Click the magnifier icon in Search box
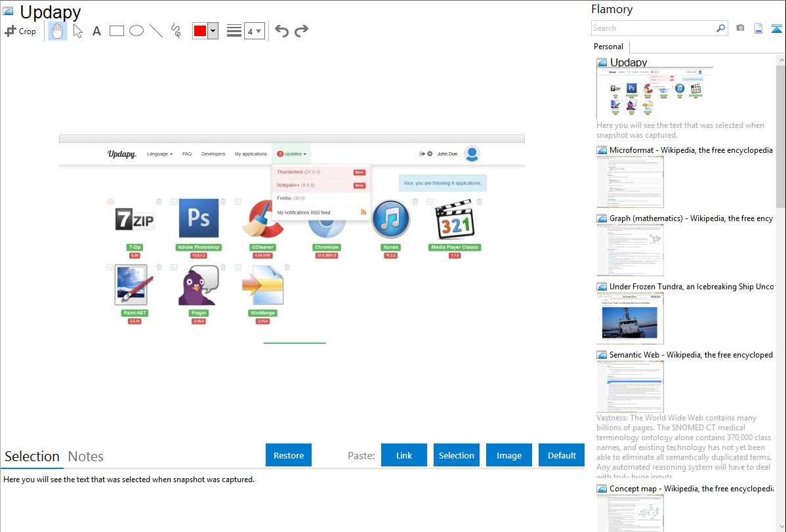Image resolution: width=786 pixels, height=532 pixels. (x=720, y=28)
